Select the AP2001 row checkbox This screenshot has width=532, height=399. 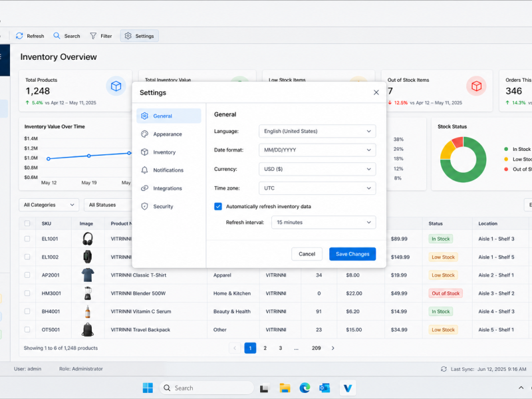pos(27,275)
